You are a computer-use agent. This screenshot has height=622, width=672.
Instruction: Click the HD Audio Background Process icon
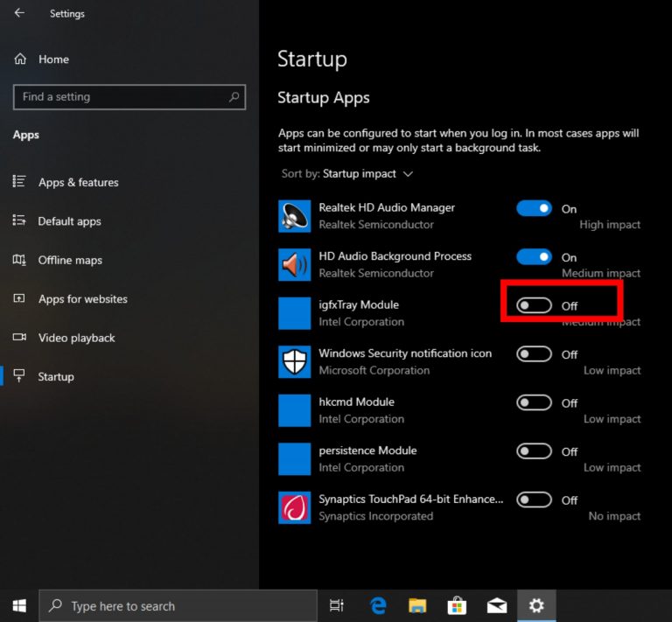(x=294, y=265)
